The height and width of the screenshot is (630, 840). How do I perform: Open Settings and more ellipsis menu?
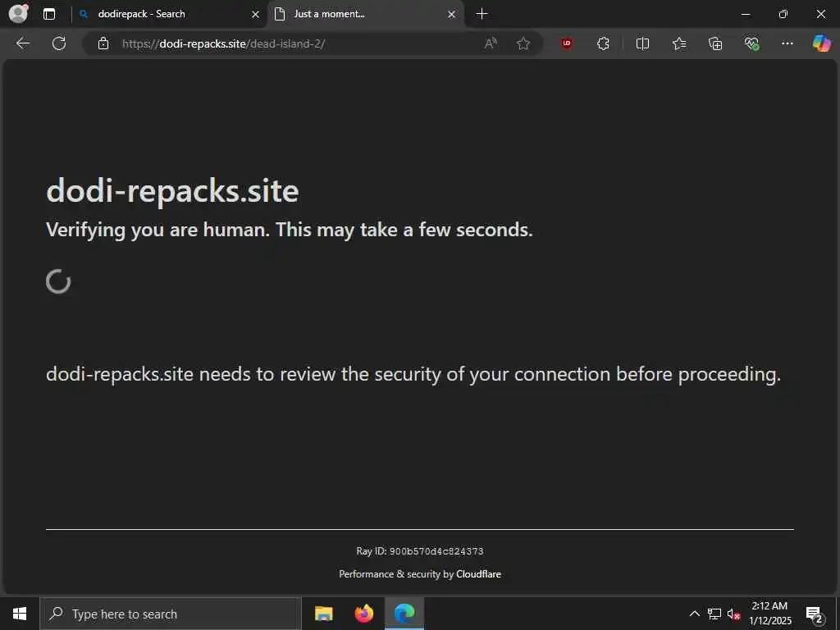click(787, 43)
